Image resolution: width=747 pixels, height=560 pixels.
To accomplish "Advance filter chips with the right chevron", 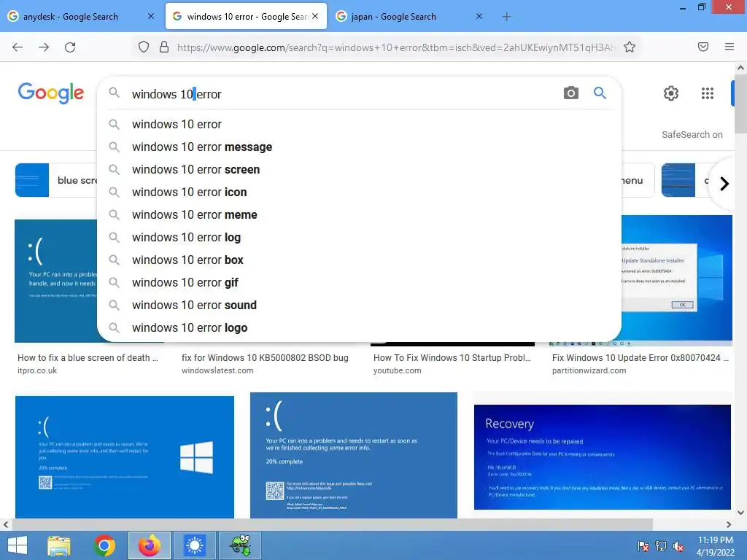I will click(x=724, y=183).
